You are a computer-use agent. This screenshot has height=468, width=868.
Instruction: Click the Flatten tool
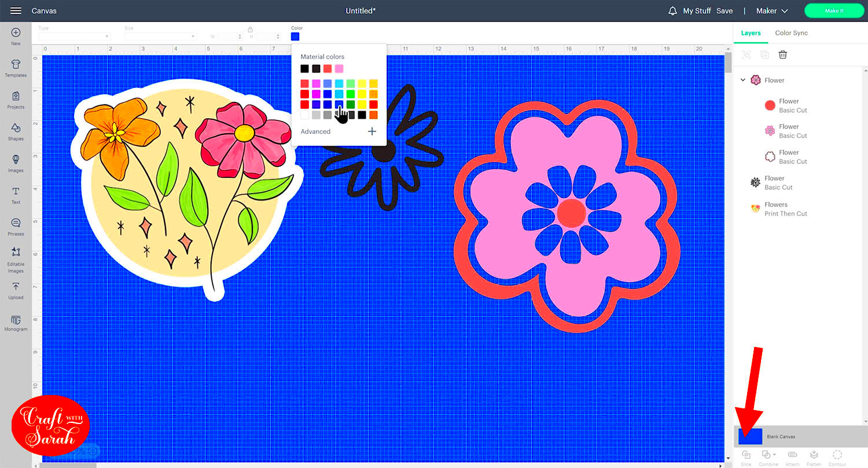[814, 458]
